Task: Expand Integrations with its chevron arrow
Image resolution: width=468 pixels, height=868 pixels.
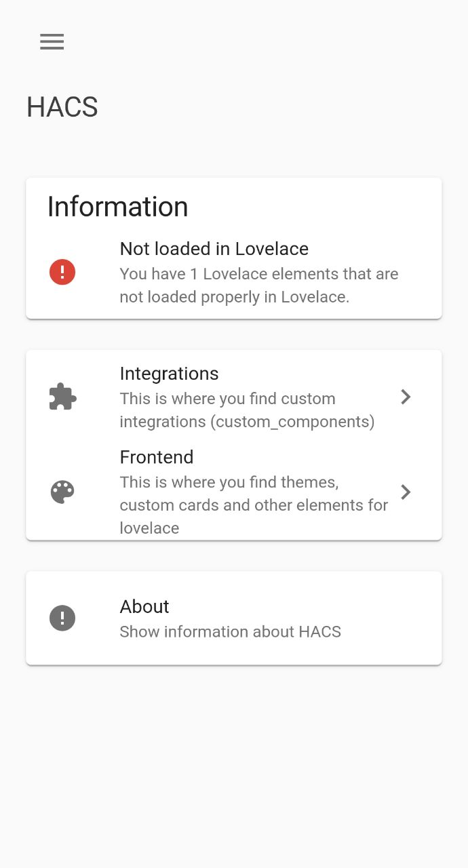Action: click(x=406, y=397)
